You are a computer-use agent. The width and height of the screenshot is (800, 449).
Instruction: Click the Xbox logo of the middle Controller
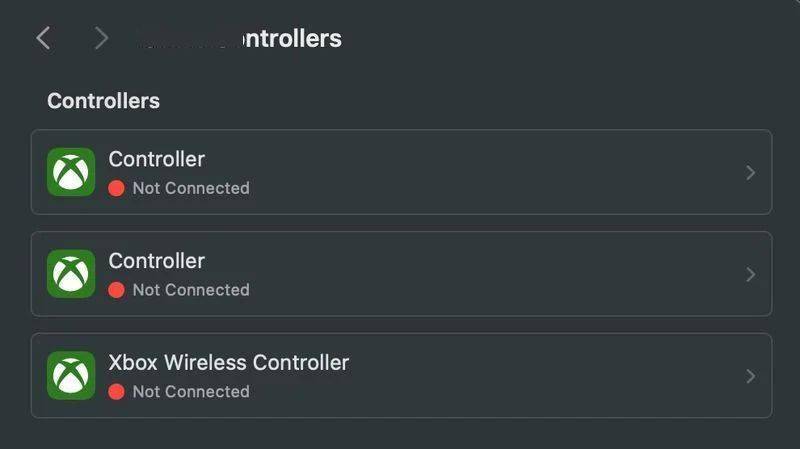(x=71, y=273)
